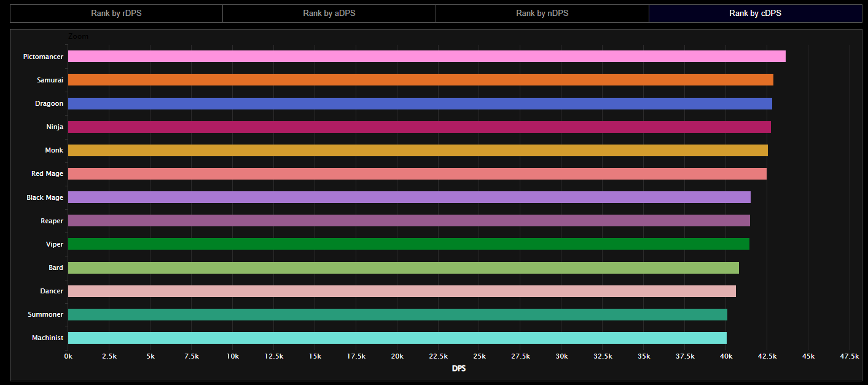This screenshot has height=385, width=868.
Task: Click the 47.5k axis tick label
Action: (x=850, y=357)
